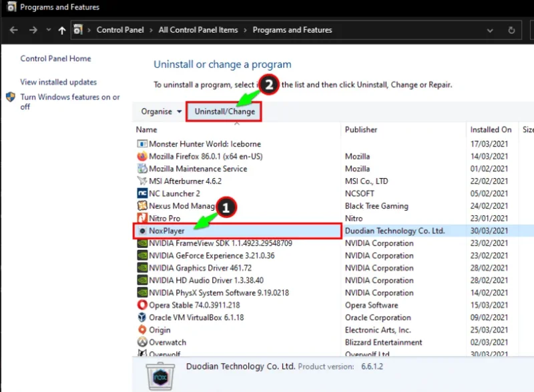Screen dimensions: 534x392
Task: Click Opera Software publisher cell
Action: (x=371, y=305)
